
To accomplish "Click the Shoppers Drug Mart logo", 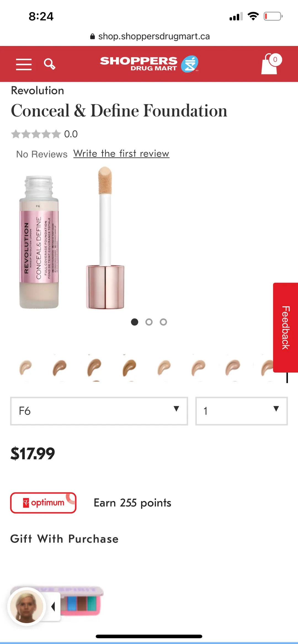I will 149,64.
